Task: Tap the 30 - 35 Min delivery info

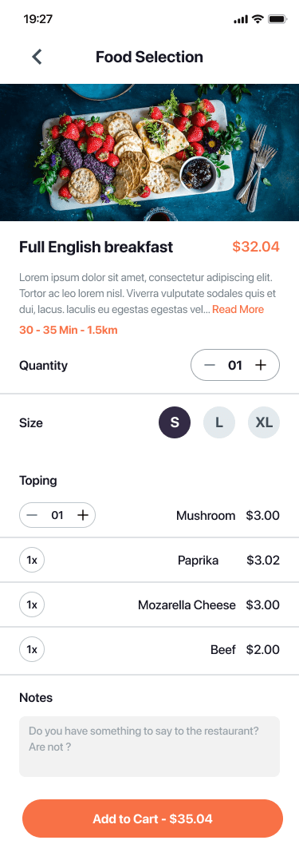Action: click(x=69, y=330)
